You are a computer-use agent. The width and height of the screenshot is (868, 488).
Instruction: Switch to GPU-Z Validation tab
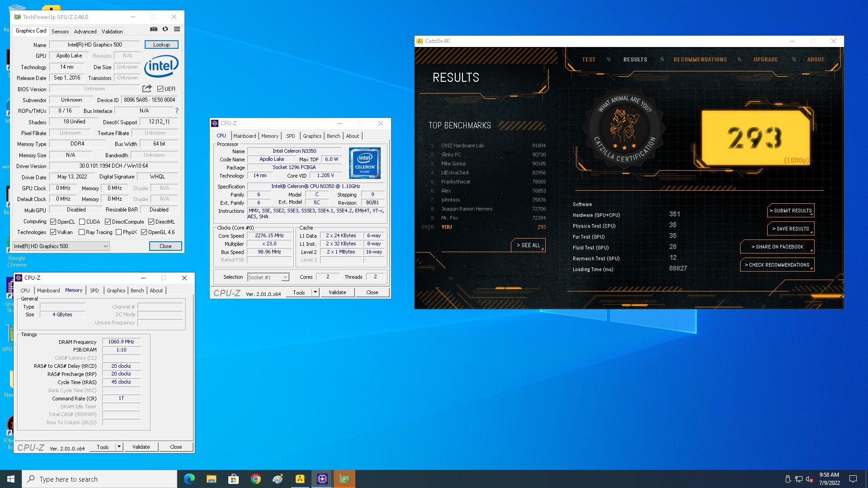tap(112, 32)
